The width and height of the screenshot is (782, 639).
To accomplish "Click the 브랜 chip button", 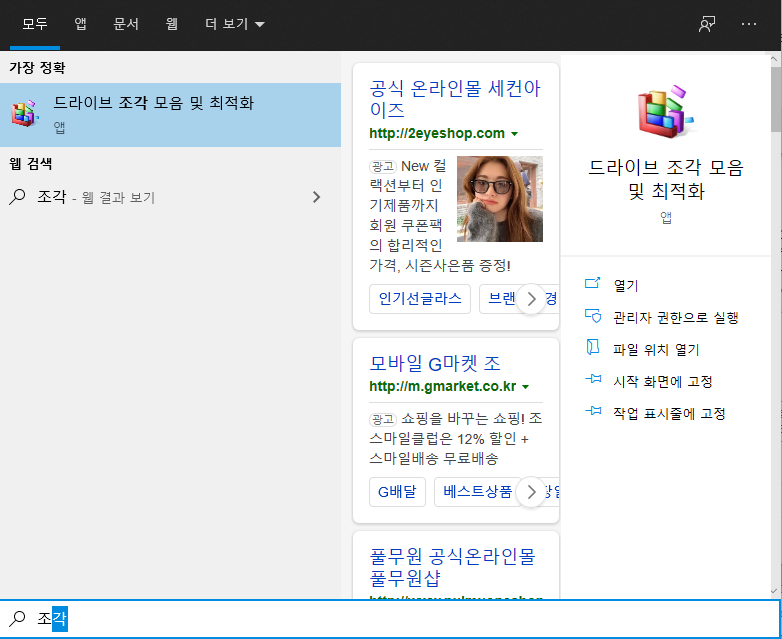I will point(499,299).
